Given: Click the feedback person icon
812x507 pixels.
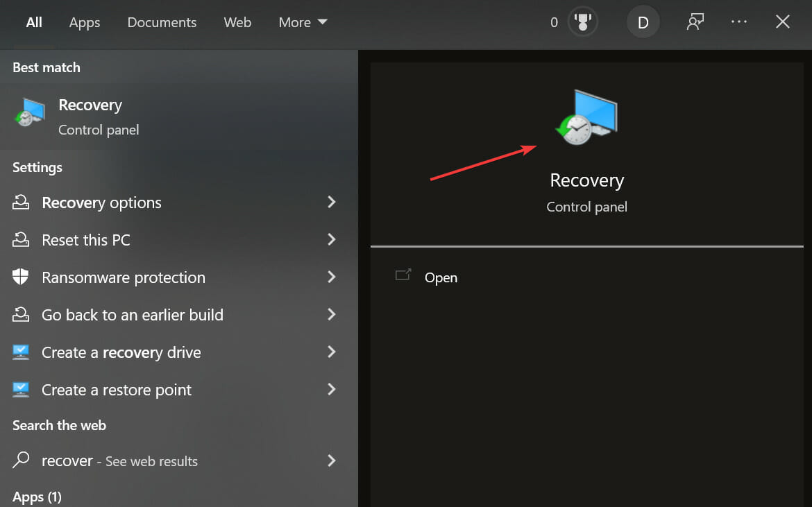Looking at the screenshot, I should coord(695,22).
